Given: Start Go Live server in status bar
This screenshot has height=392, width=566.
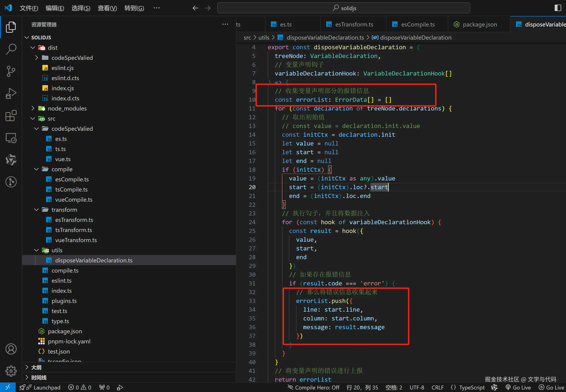Looking at the screenshot, I should point(518,387).
